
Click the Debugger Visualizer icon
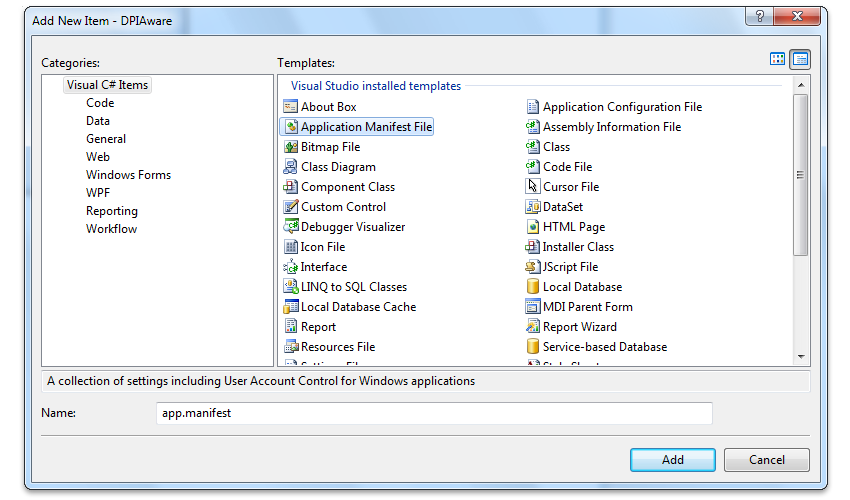[291, 227]
